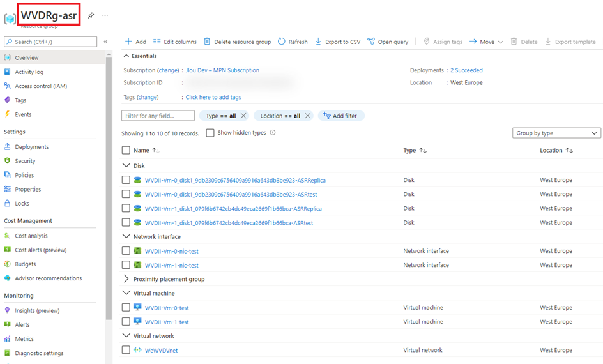The width and height of the screenshot is (603, 364).
Task: Open Activity log
Action: coord(29,72)
